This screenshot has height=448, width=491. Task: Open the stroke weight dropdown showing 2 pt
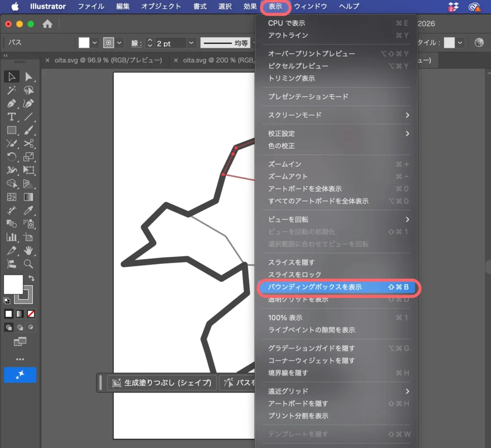pos(191,43)
